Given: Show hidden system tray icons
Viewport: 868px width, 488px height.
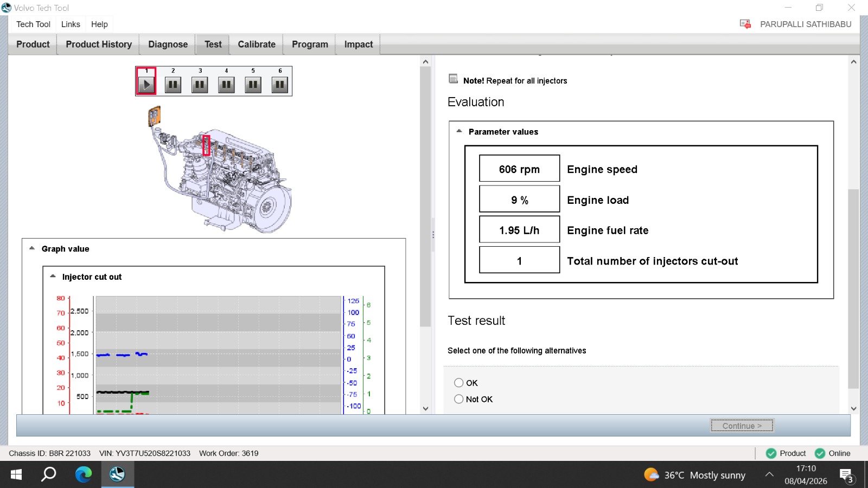Looking at the screenshot, I should coord(769,474).
